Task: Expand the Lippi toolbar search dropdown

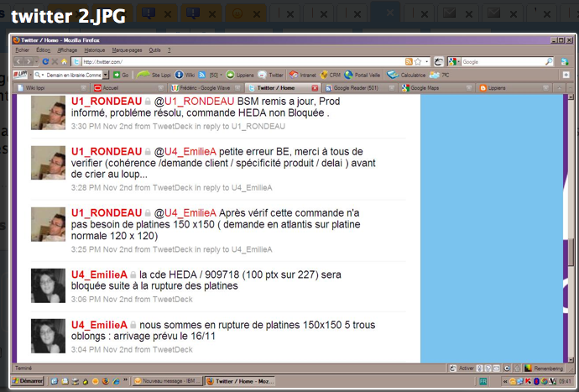Action: tap(104, 75)
